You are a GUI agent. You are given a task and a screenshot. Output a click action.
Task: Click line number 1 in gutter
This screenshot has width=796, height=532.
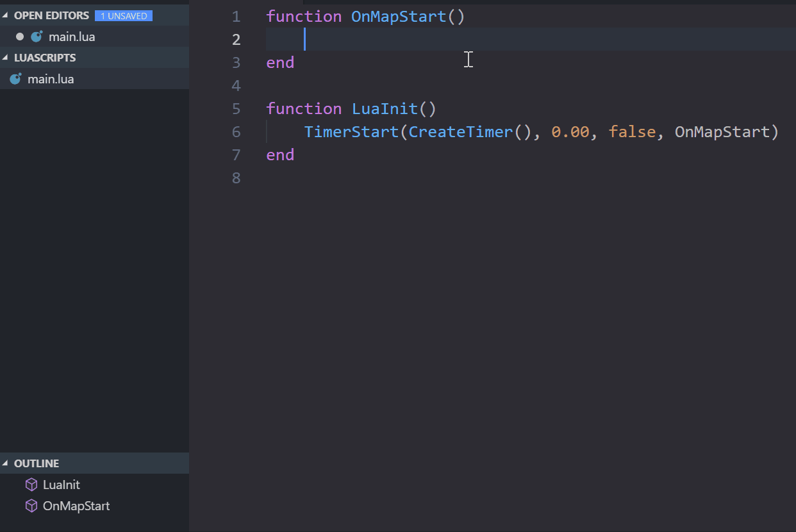pyautogui.click(x=236, y=17)
